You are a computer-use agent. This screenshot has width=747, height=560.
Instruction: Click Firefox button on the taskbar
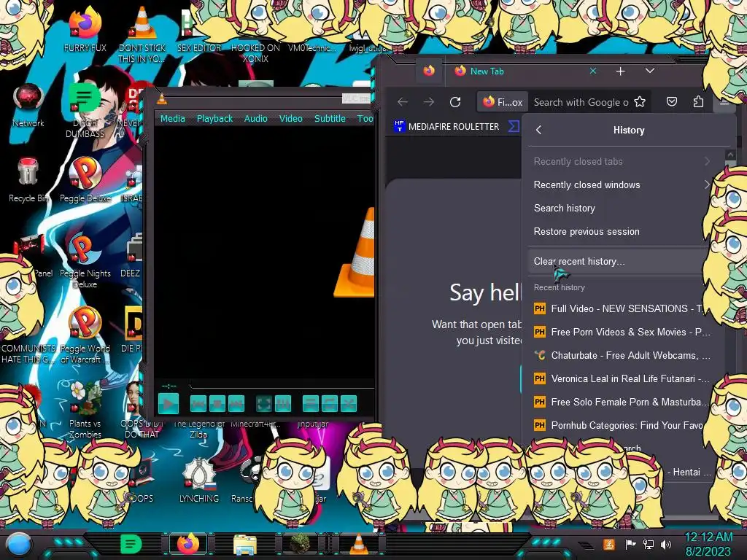[187, 544]
